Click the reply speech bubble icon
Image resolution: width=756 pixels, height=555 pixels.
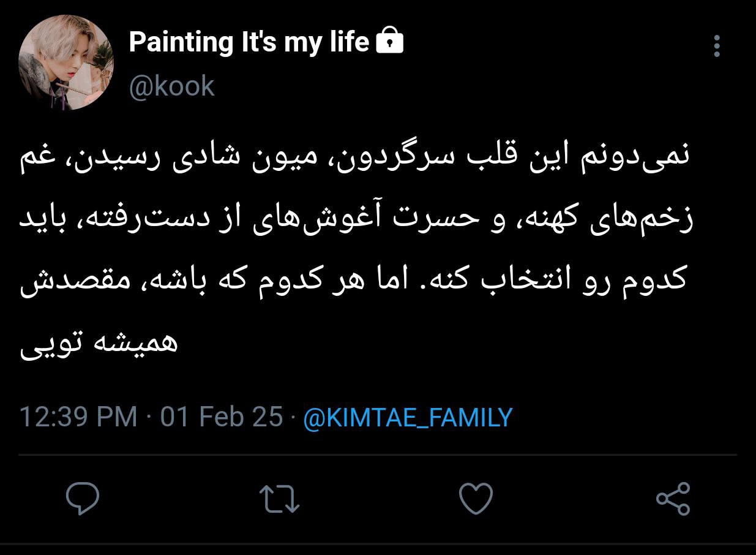(x=83, y=499)
